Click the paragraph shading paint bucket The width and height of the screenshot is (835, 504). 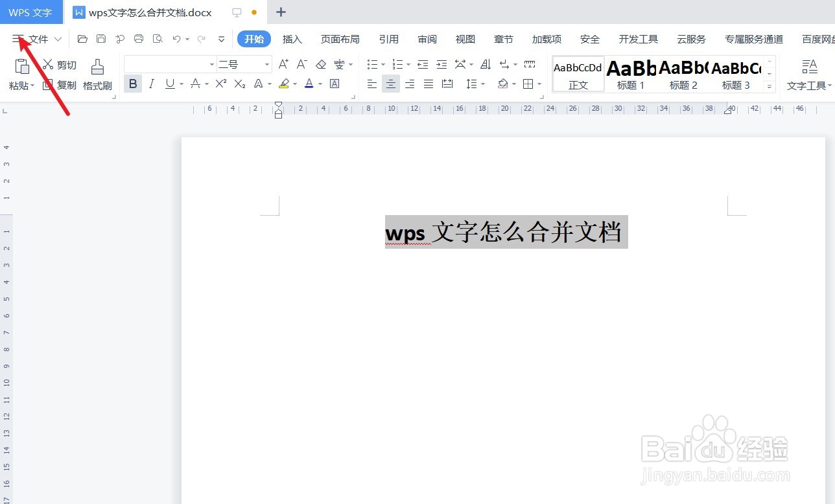pyautogui.click(x=502, y=84)
